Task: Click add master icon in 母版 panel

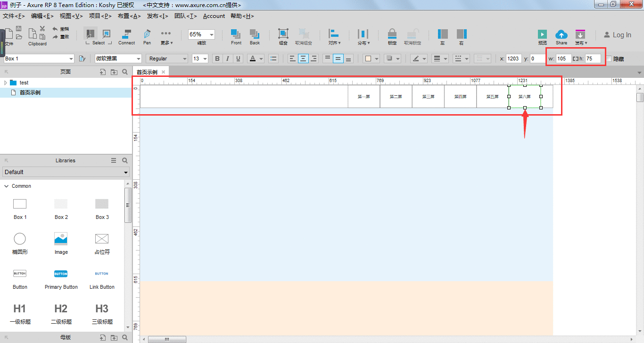Action: coord(102,338)
